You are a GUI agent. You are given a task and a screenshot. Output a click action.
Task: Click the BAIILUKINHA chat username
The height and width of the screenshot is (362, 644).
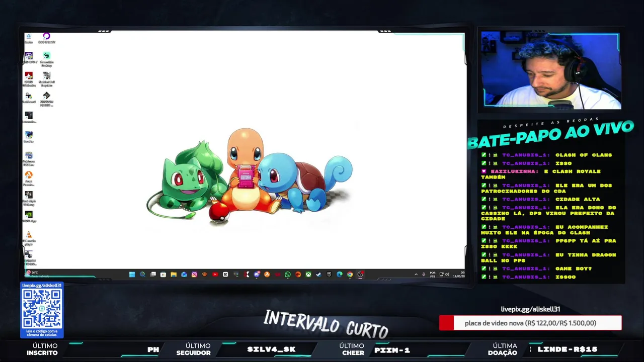pos(513,171)
